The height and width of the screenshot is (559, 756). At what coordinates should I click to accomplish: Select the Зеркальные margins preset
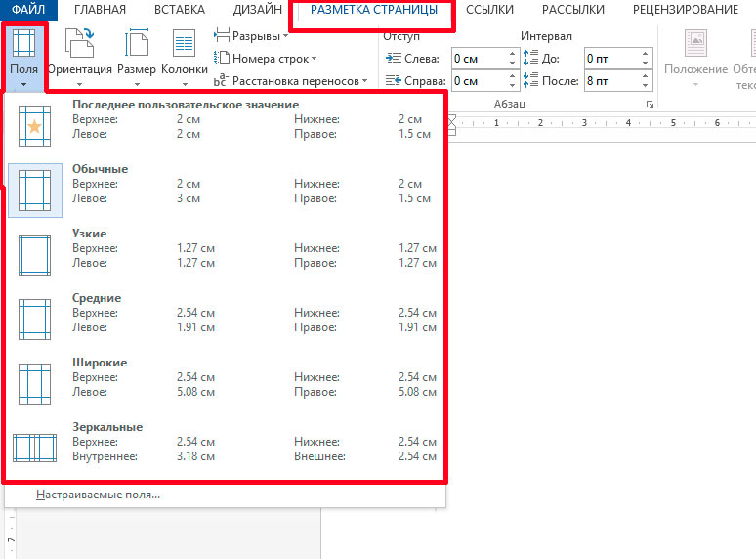[x=227, y=448]
